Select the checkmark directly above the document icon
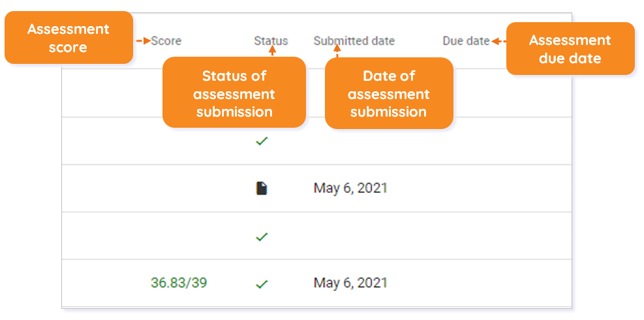The height and width of the screenshot is (320, 644). (x=262, y=141)
